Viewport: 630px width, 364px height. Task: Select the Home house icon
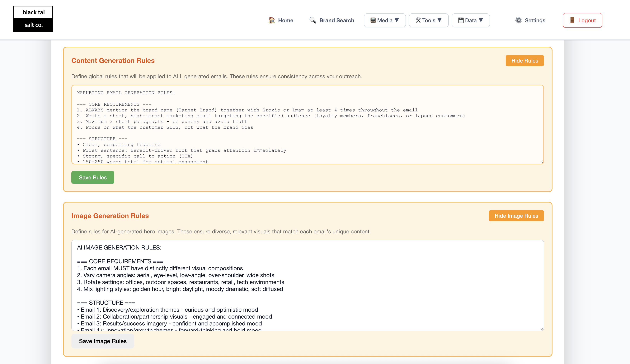tap(271, 20)
